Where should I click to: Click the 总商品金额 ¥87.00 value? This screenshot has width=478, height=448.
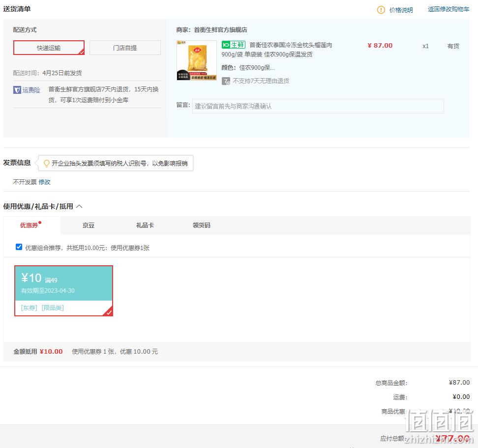click(x=459, y=383)
